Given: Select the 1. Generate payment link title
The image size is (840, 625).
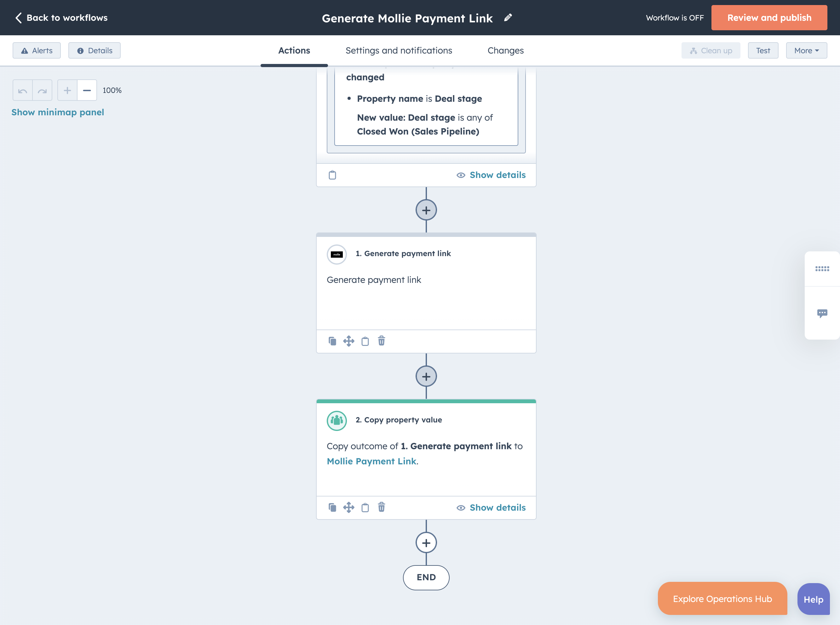Looking at the screenshot, I should (x=403, y=254).
